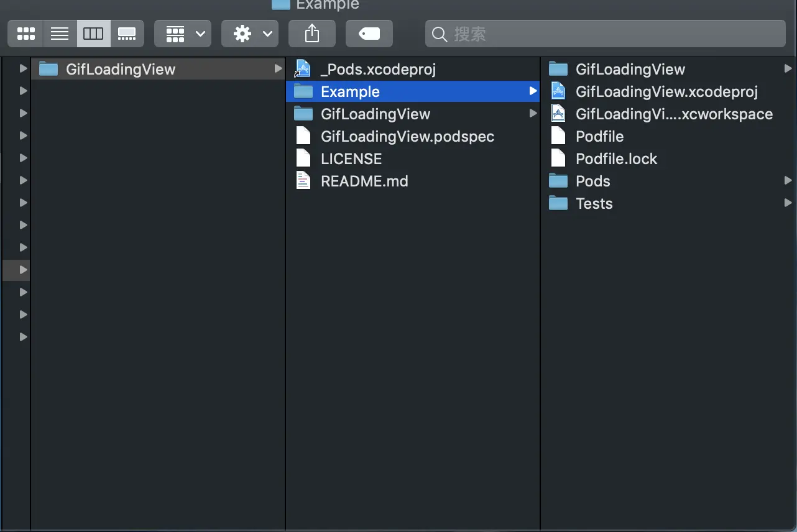This screenshot has width=797, height=532.
Task: Open the gear action menu
Action: (250, 34)
